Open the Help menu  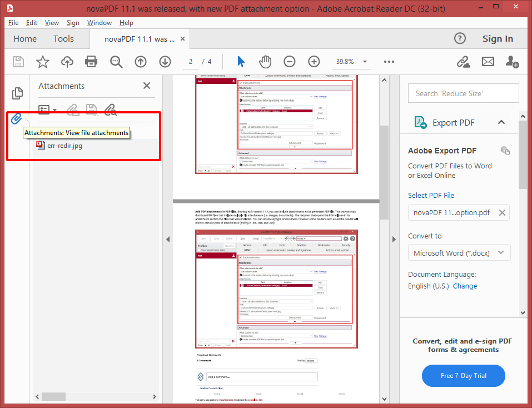tap(126, 23)
